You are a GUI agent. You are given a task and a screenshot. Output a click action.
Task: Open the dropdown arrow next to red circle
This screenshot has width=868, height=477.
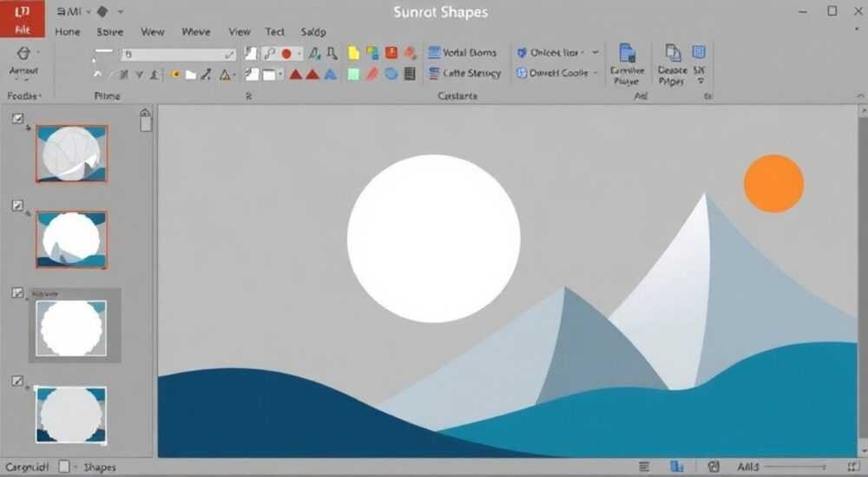[299, 54]
